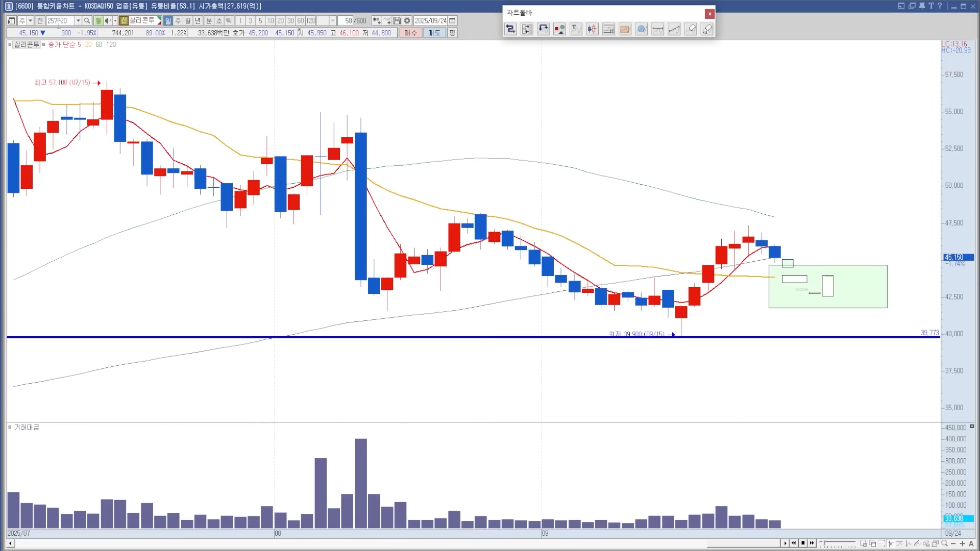Open chart settings gear icon

(407, 21)
